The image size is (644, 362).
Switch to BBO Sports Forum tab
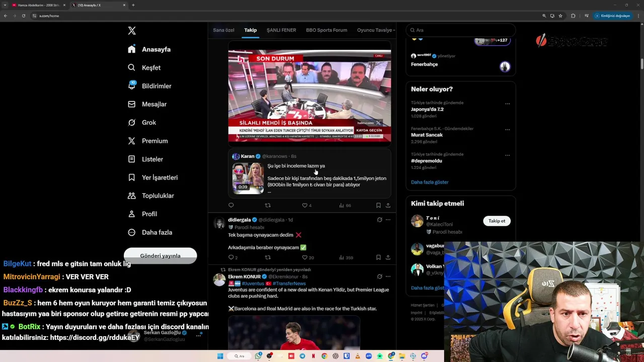[x=327, y=30]
